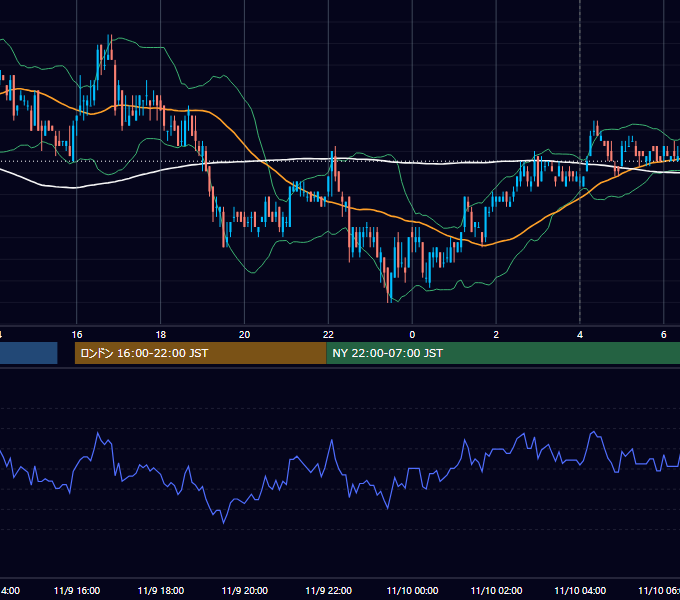680x600 pixels.
Task: Click the 11/10 00:00 time label
Action: click(x=412, y=590)
